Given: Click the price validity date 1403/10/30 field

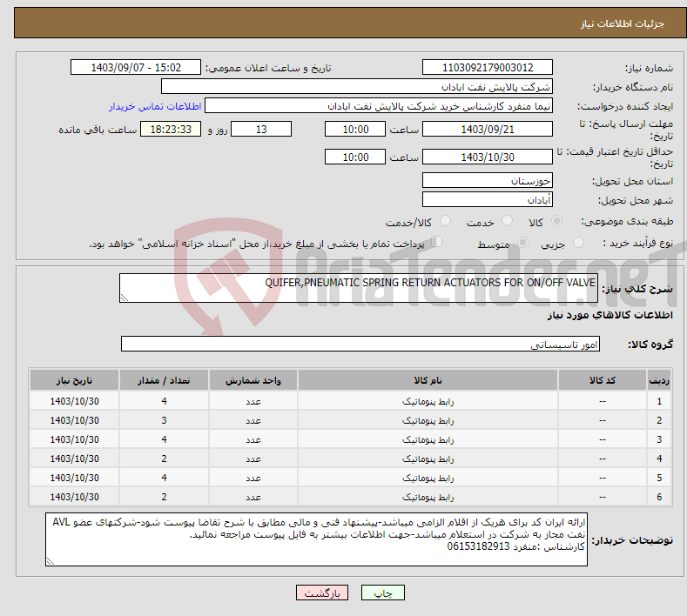Looking at the screenshot, I should click(488, 157).
